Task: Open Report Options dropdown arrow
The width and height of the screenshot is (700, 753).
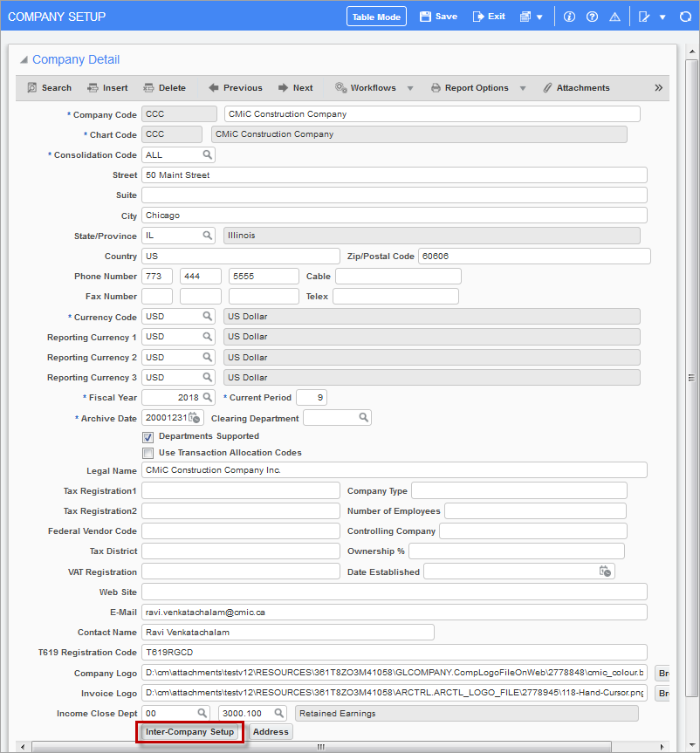Action: pyautogui.click(x=523, y=88)
